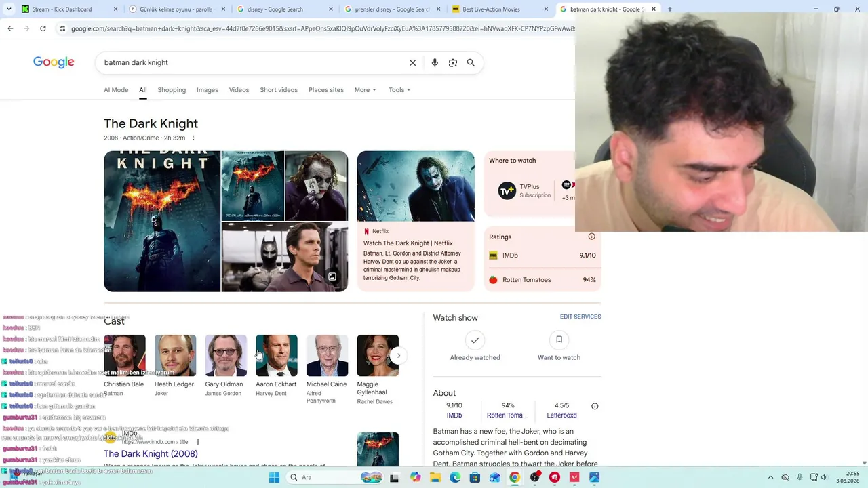Open Windows Start menu
This screenshot has height=488, width=868.
click(x=274, y=477)
